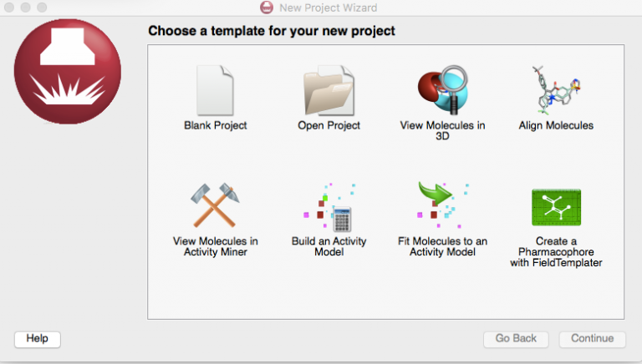Click the "Align Molecules" text label
642x364 pixels.
click(556, 126)
